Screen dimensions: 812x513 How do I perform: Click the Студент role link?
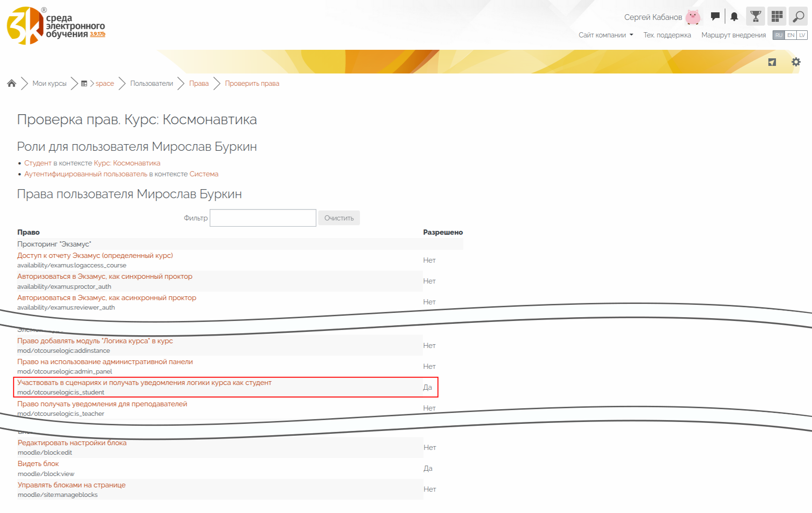pos(38,163)
